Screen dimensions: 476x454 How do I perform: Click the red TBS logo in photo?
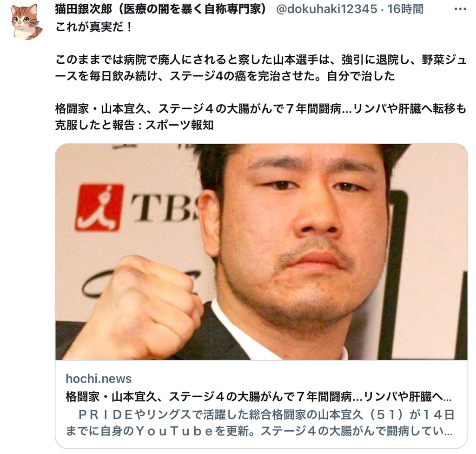coord(99,207)
